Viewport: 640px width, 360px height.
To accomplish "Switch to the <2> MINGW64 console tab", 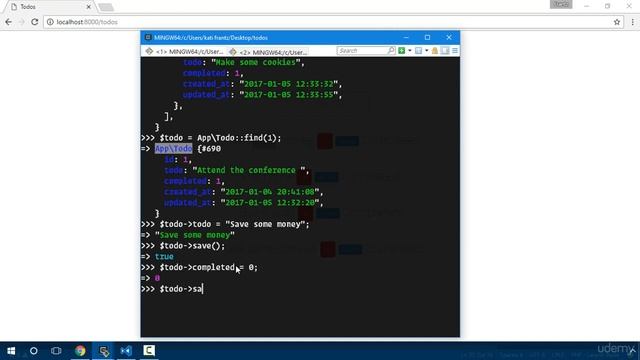I will point(268,52).
